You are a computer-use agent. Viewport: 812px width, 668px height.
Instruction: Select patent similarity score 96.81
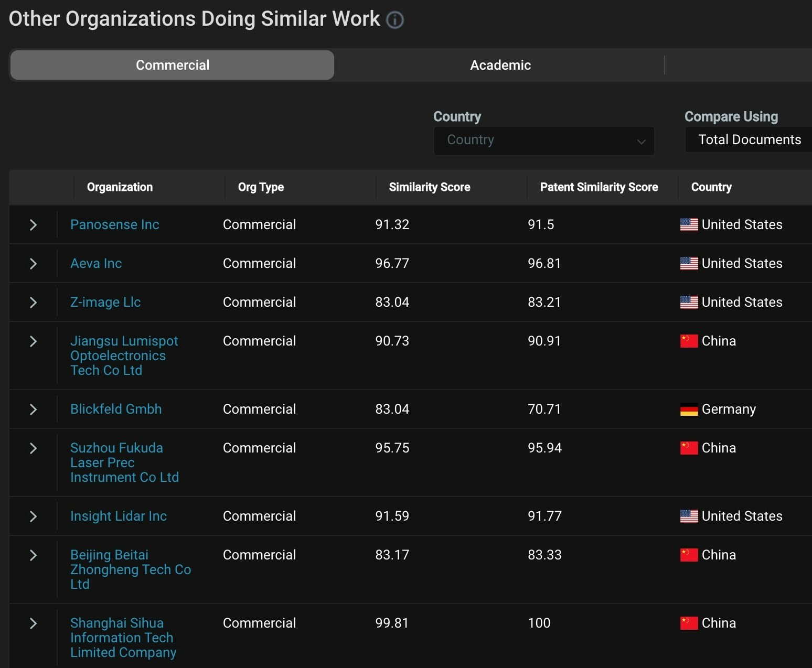coord(544,263)
